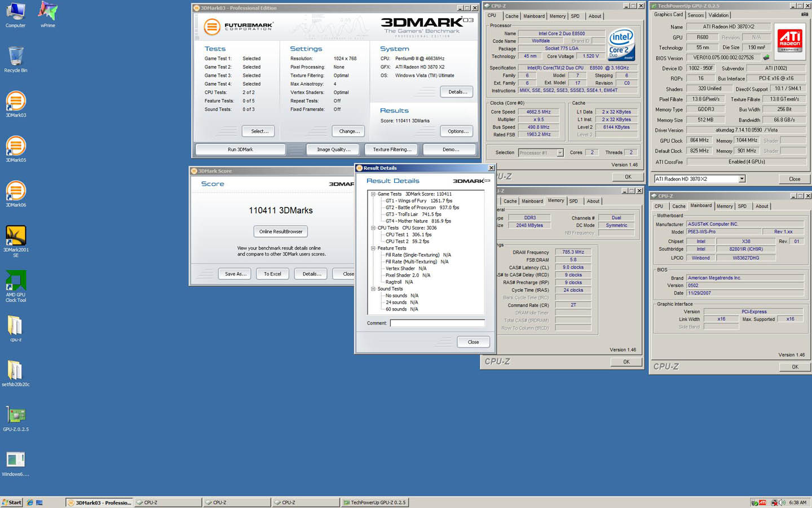The width and height of the screenshot is (812, 508).
Task: Open Image Quality... tool
Action: coord(333,150)
